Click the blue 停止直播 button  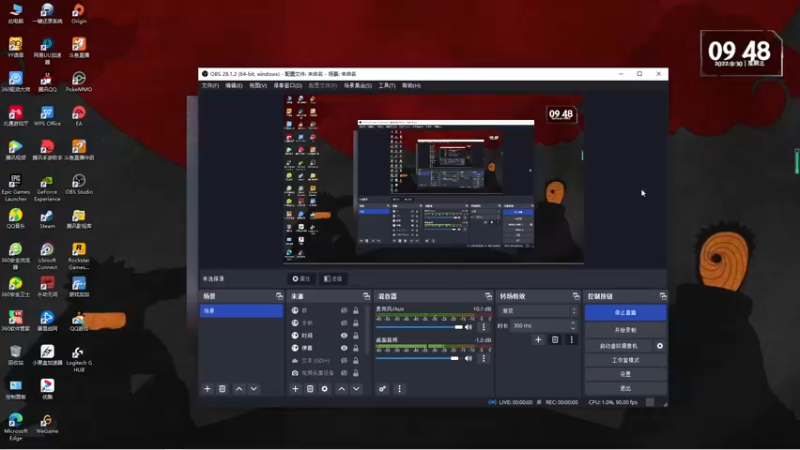pyautogui.click(x=626, y=312)
